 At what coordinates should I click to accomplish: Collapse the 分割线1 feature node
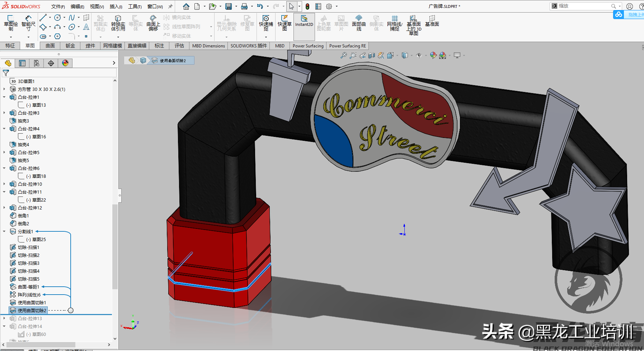point(4,231)
